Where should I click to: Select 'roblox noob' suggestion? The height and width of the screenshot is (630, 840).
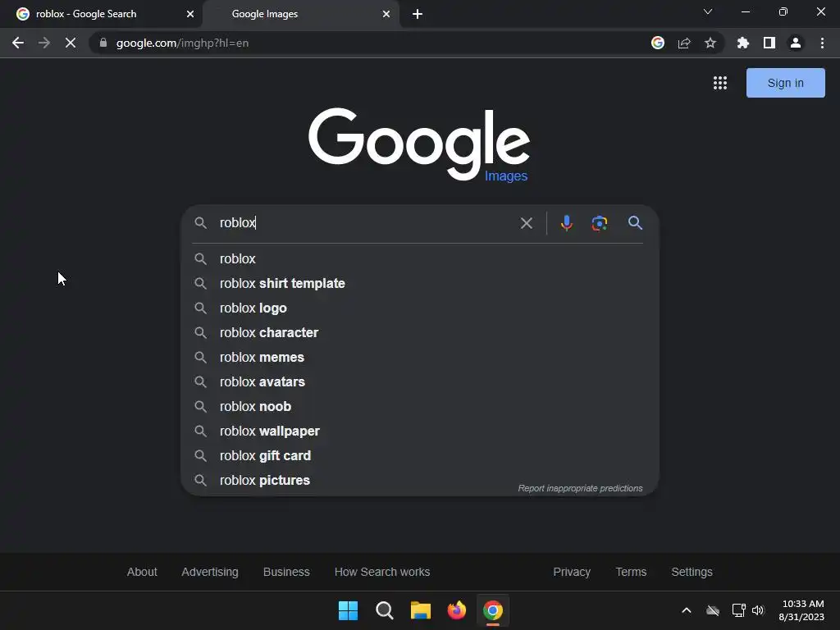tap(418, 407)
